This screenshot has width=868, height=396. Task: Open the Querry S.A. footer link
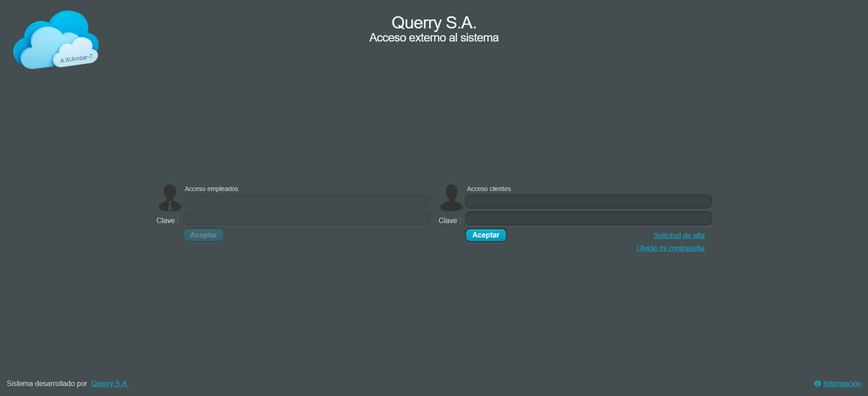(x=110, y=383)
